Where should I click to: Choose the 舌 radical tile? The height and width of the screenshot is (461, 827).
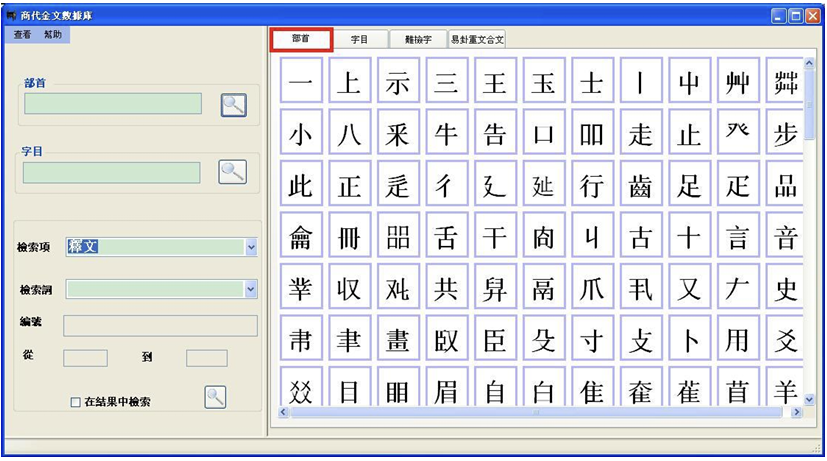pos(447,235)
